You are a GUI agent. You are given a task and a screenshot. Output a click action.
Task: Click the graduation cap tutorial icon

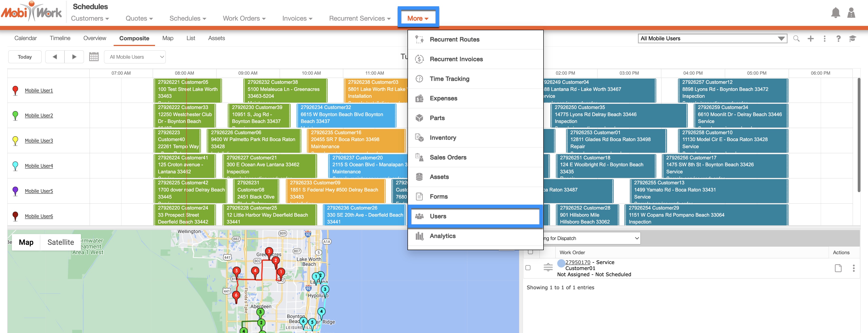click(x=852, y=38)
